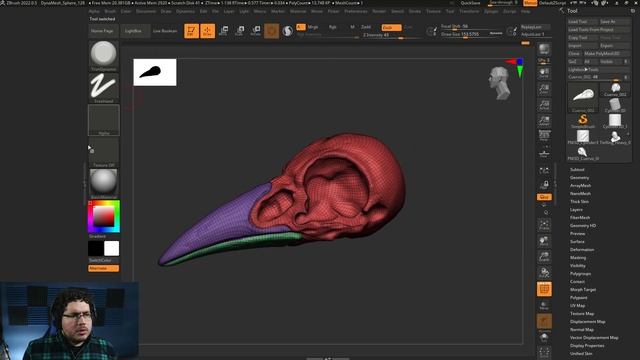Screen dimensions: 640x360
Task: Enable Zadd sculpt mode
Action: [x=366, y=27]
